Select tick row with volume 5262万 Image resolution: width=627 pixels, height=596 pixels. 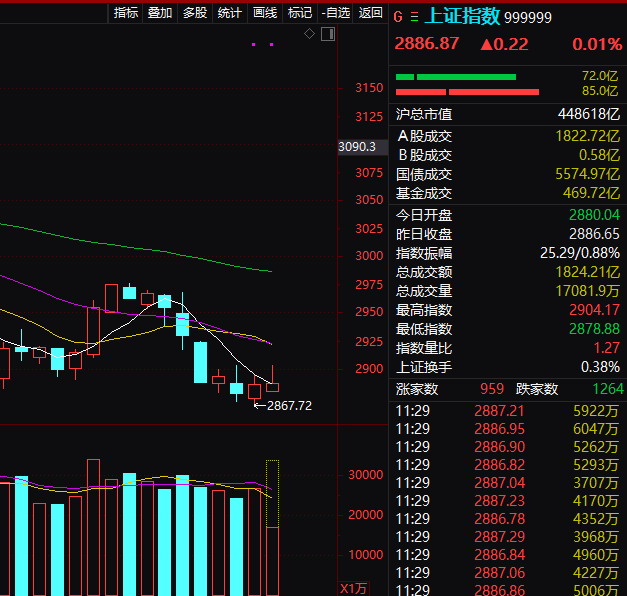point(507,447)
